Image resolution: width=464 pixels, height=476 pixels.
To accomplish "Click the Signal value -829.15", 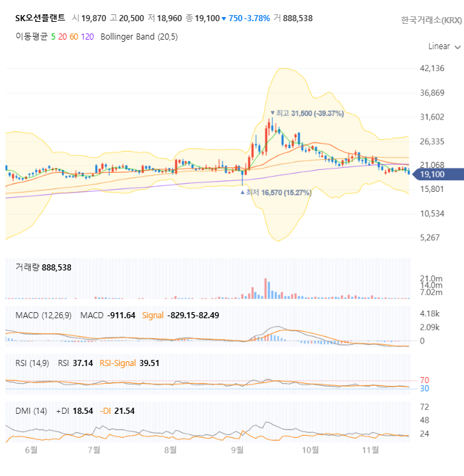I will pyautogui.click(x=182, y=316).
